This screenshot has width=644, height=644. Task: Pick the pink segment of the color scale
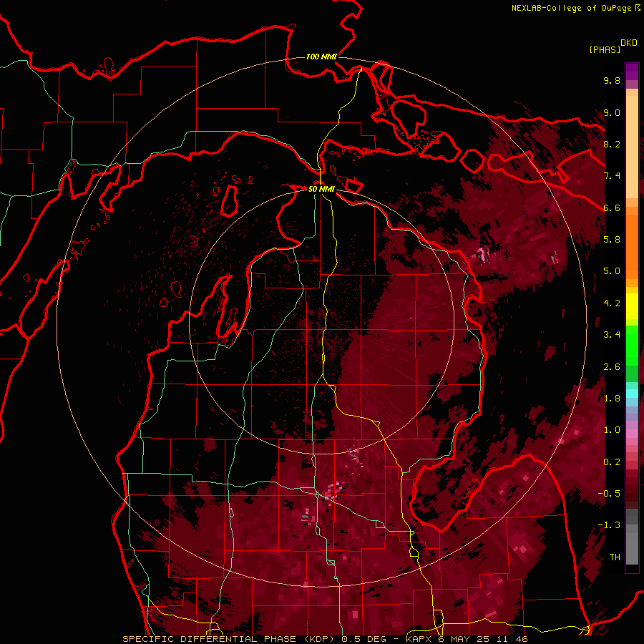(632, 434)
